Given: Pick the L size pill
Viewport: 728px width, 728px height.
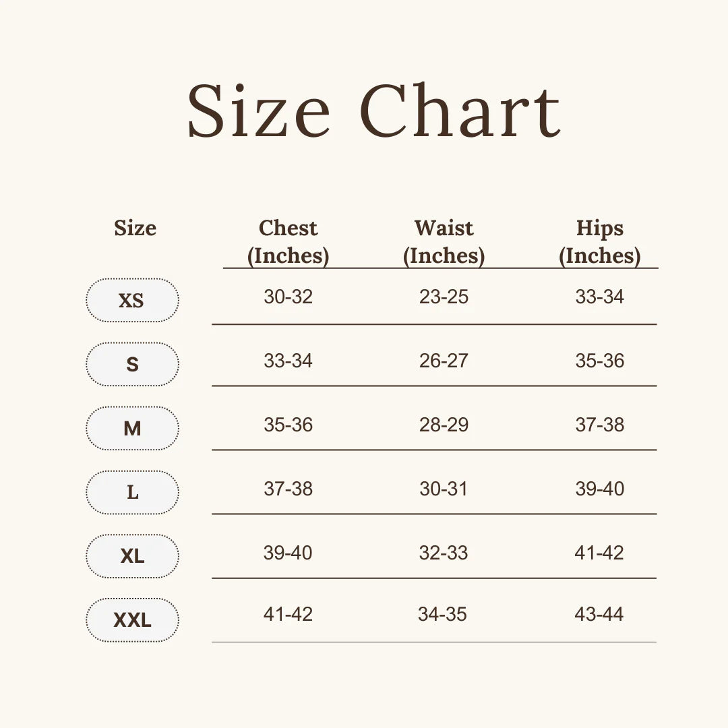Looking at the screenshot, I should 132,492.
